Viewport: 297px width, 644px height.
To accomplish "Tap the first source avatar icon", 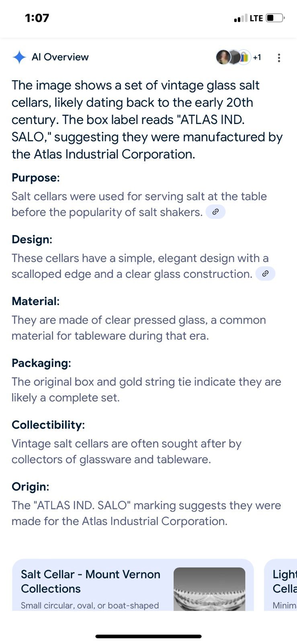I will point(223,57).
